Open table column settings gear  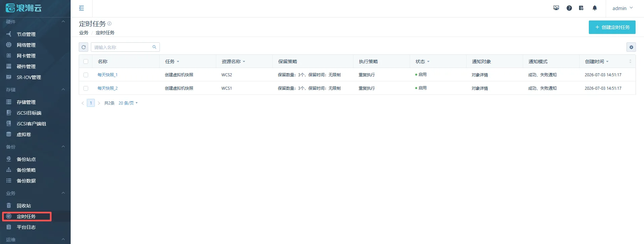[631, 47]
